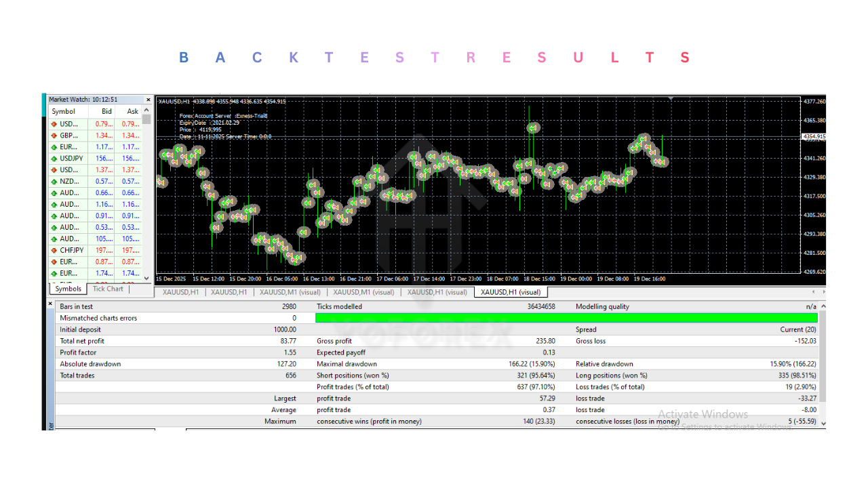The image size is (868, 488).
Task: Open the active XAUUSD,H1 (visual) chart tab
Action: (x=510, y=292)
